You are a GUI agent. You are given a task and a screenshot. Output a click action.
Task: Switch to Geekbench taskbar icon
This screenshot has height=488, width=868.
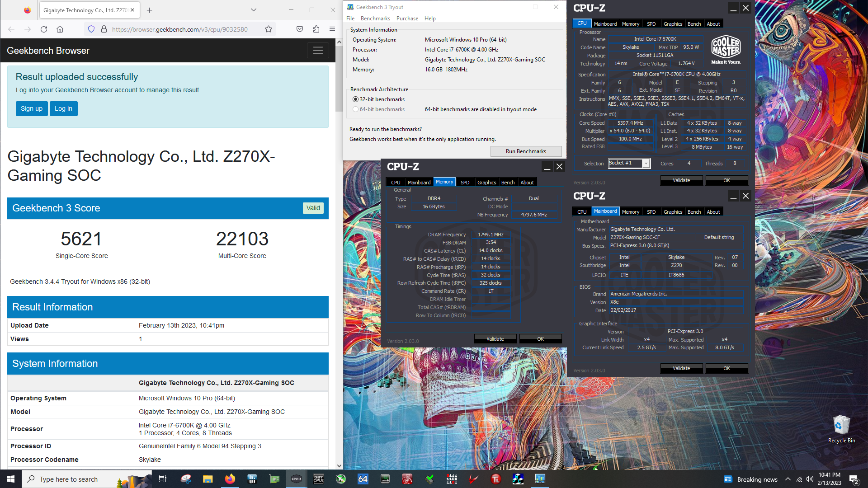(x=540, y=479)
